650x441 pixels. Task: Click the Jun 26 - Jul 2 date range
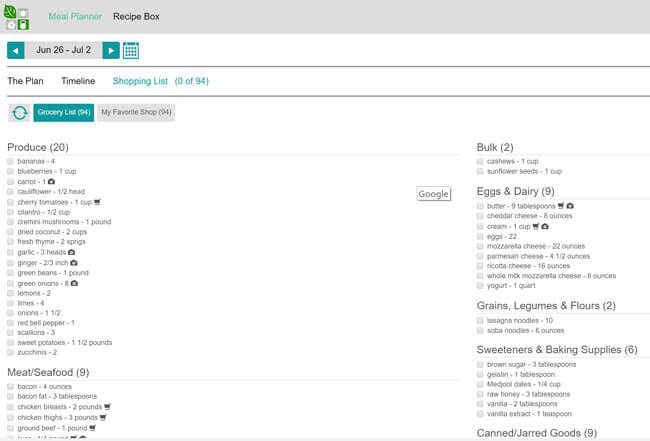pos(63,50)
